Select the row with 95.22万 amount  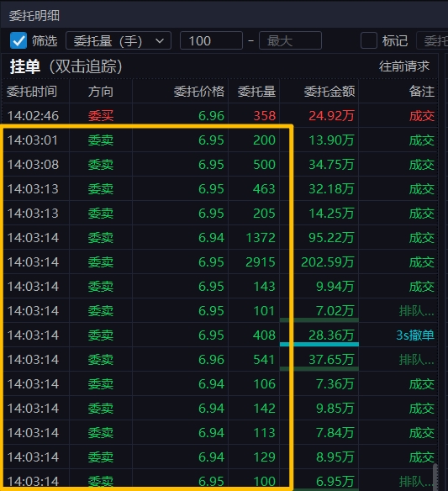click(220, 237)
